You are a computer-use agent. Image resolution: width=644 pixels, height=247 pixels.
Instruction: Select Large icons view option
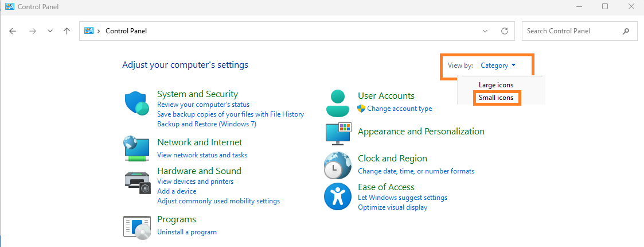pyautogui.click(x=495, y=85)
